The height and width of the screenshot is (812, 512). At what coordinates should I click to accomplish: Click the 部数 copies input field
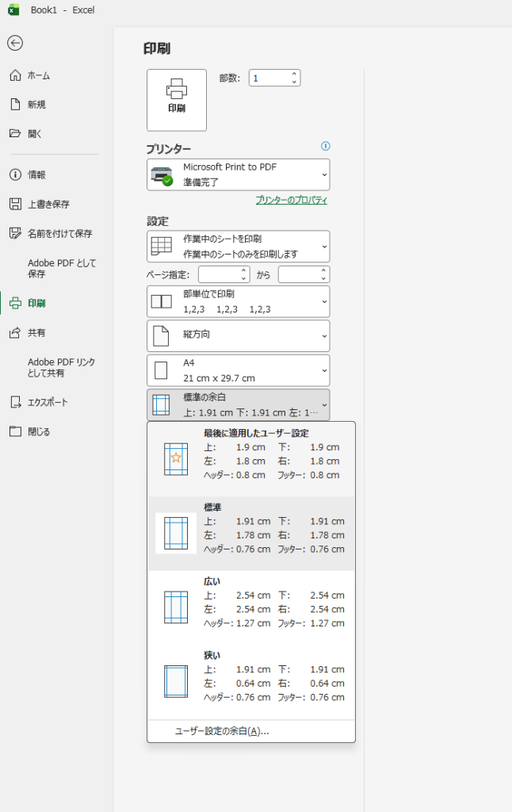(269, 79)
